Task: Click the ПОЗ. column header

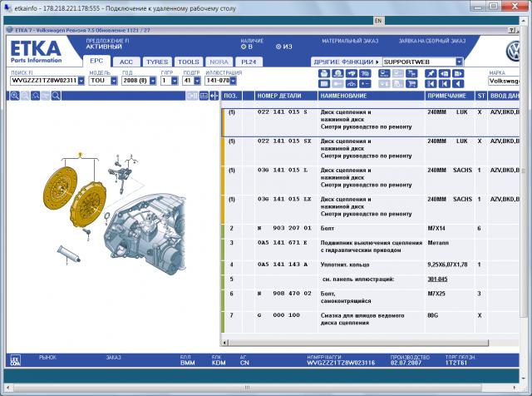Action: pos(231,96)
